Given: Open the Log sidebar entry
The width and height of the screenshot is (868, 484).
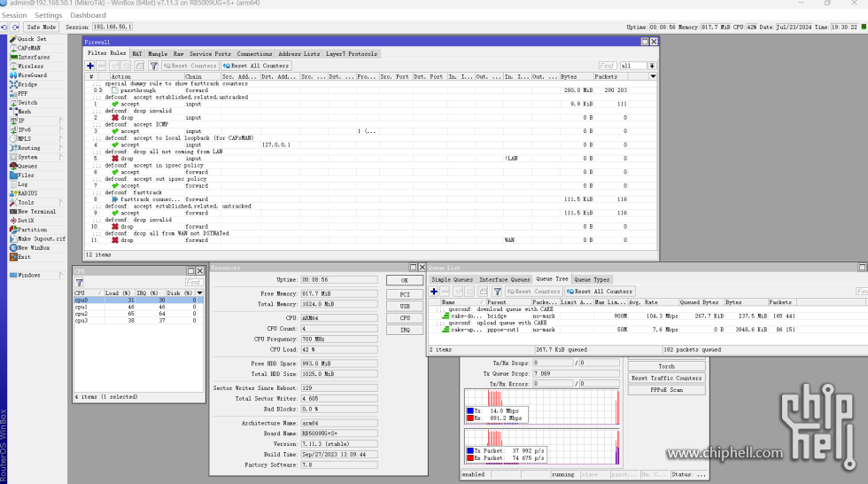Looking at the screenshot, I should tap(22, 184).
